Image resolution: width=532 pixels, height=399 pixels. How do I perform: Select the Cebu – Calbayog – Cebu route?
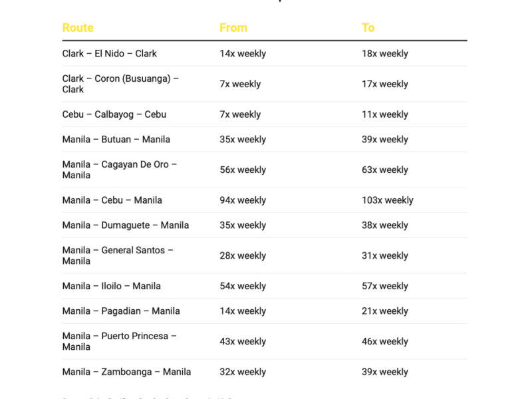coord(114,114)
